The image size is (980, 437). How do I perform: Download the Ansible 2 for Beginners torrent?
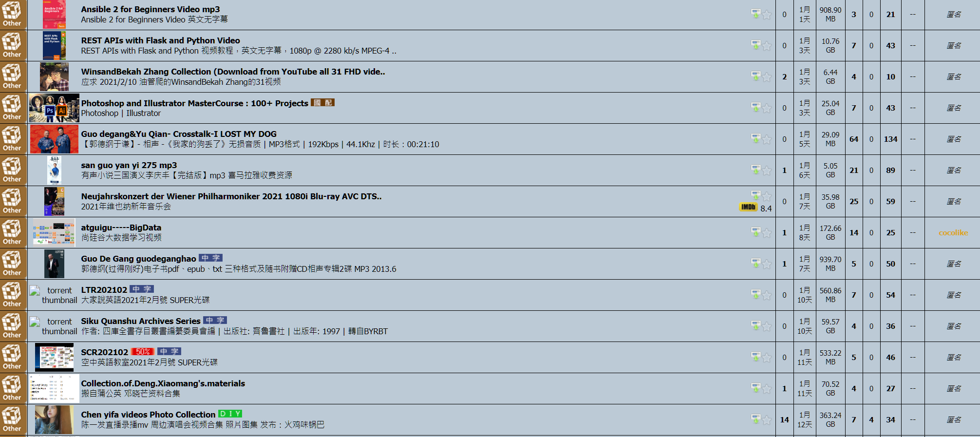pos(755,14)
